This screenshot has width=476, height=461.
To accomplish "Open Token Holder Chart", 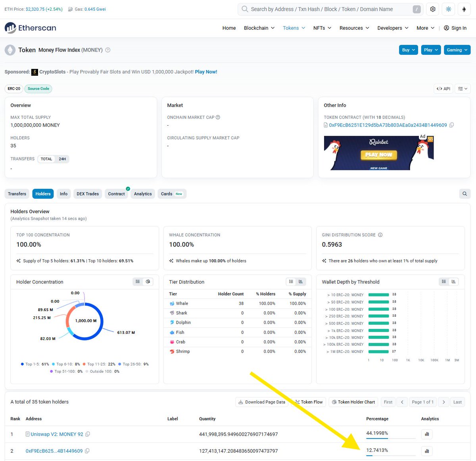I will [x=353, y=402].
